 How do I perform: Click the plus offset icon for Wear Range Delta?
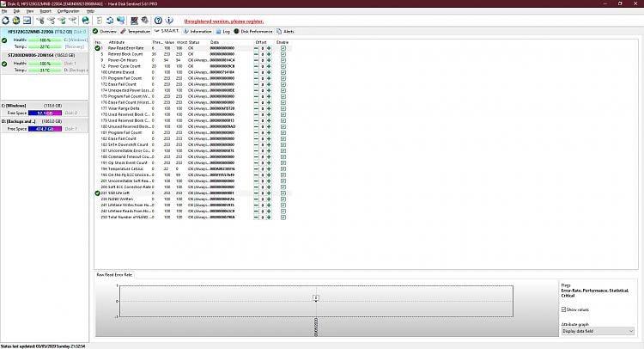tap(269, 108)
